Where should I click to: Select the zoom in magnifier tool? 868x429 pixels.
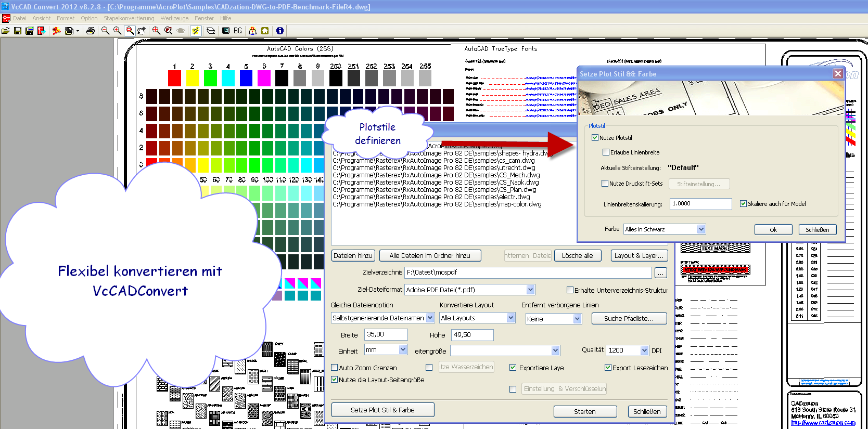(118, 31)
